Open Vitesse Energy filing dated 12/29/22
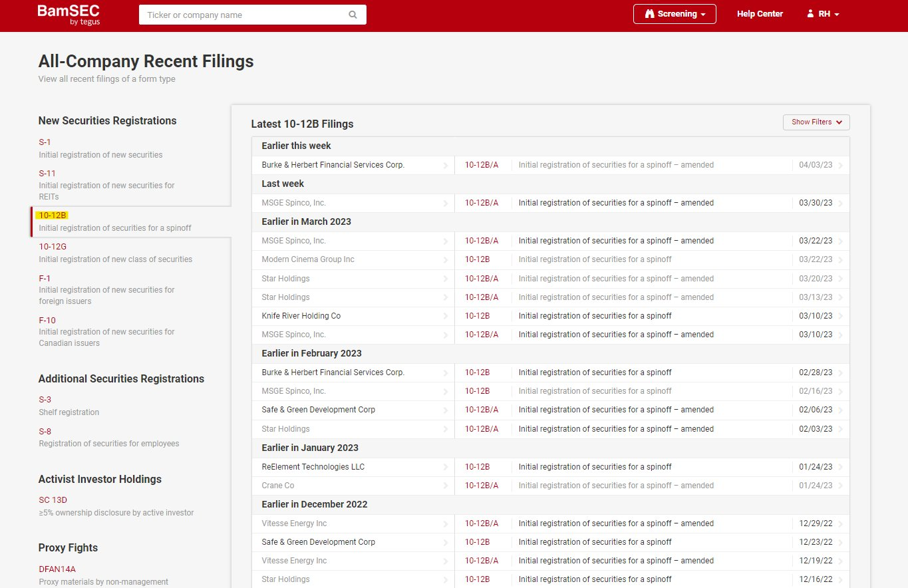 point(551,523)
